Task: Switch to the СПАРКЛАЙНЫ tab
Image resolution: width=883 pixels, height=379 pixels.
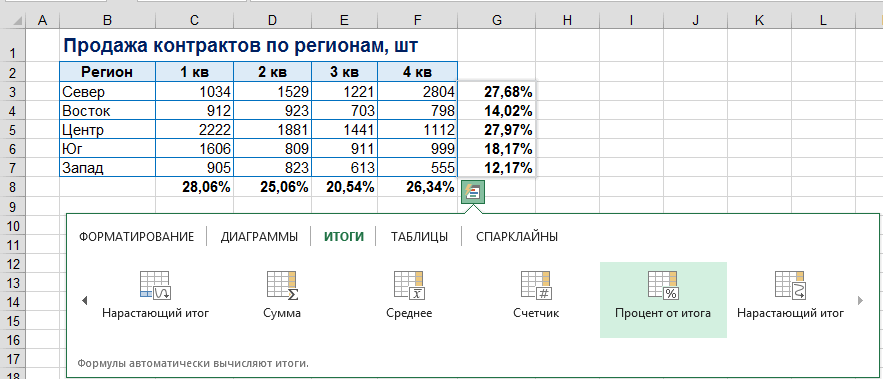Action: click(517, 237)
